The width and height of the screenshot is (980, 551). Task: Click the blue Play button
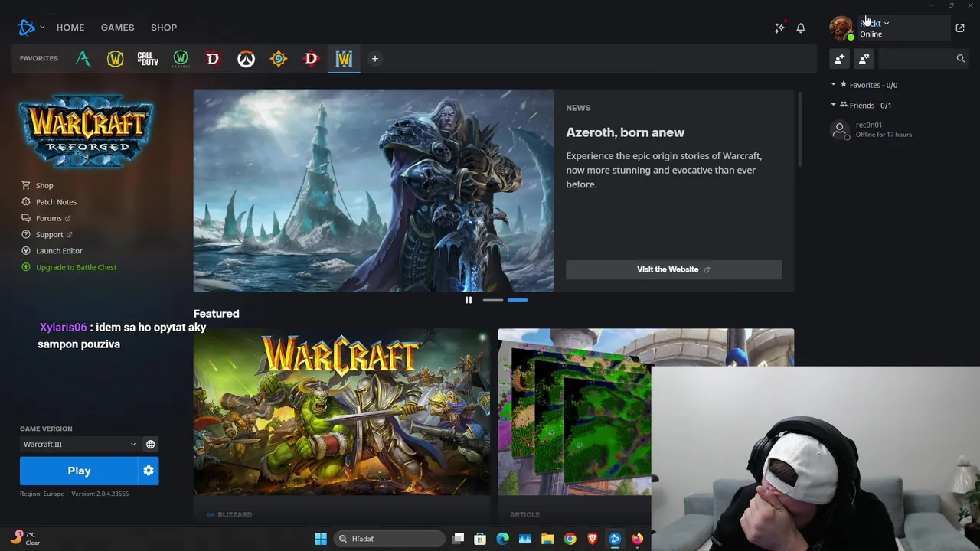tap(79, 471)
